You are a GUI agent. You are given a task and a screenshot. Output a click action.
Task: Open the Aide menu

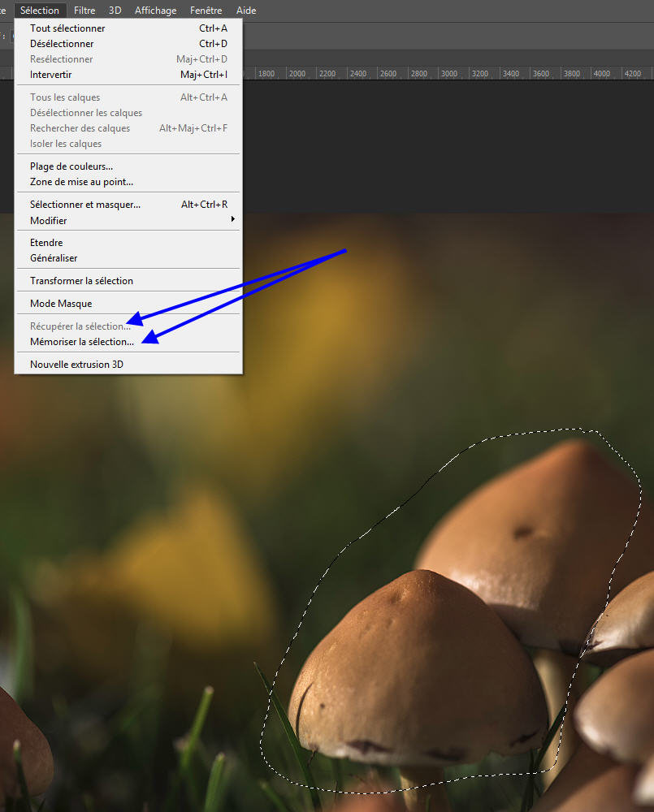coord(245,11)
